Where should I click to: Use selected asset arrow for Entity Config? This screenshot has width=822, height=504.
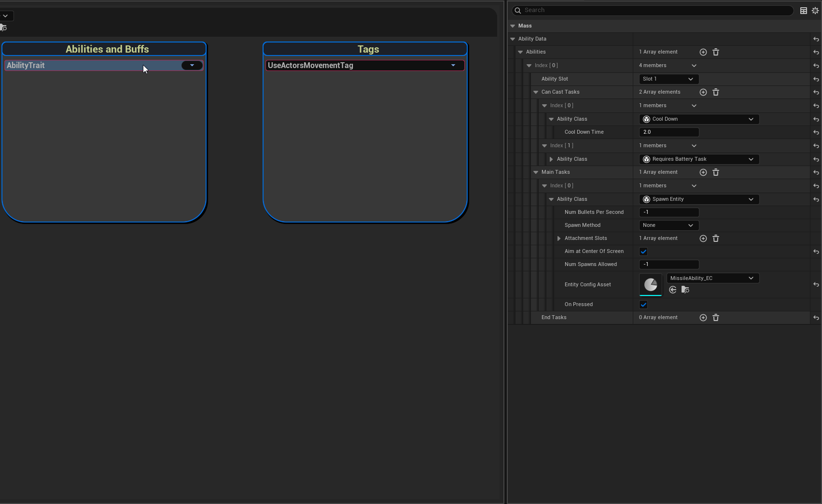[x=672, y=290]
